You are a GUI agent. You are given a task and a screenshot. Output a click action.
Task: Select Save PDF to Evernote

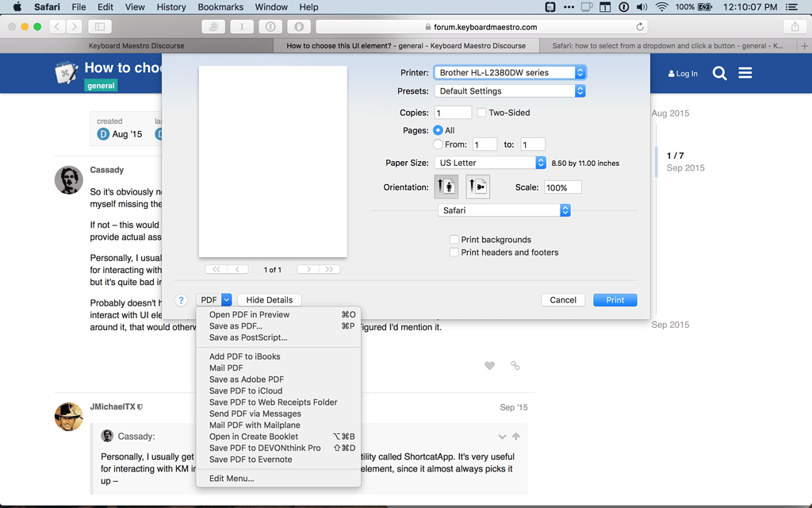[x=251, y=460]
